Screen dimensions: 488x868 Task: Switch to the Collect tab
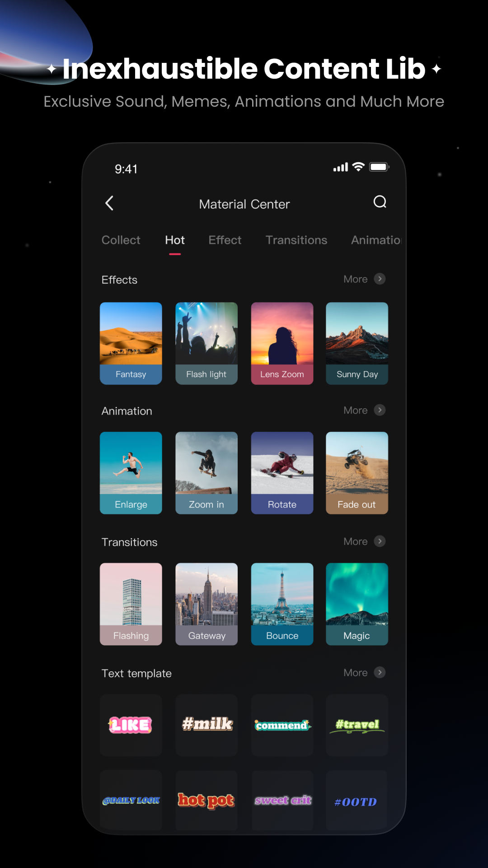coord(121,240)
